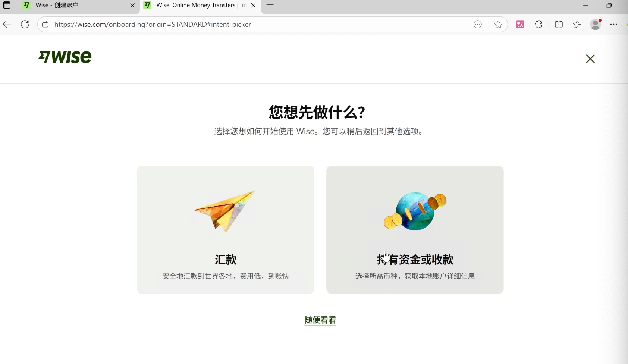Click the Wise logo
This screenshot has height=364, width=628.
(65, 57)
